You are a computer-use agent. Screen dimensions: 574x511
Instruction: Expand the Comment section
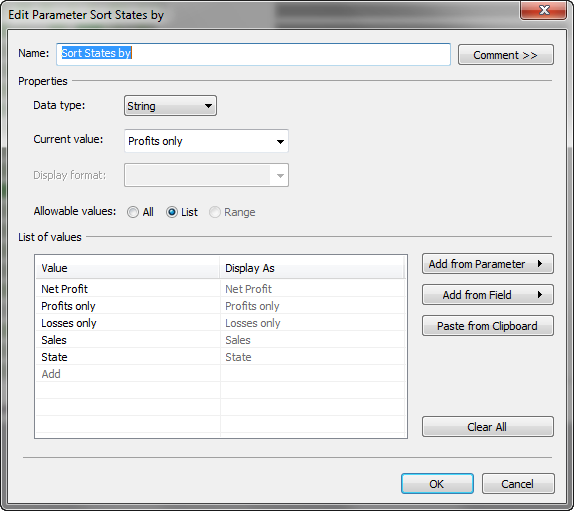pyautogui.click(x=506, y=55)
